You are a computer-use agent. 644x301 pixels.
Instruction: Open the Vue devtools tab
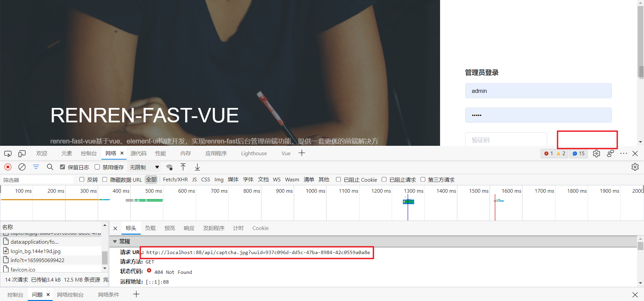[x=286, y=154]
